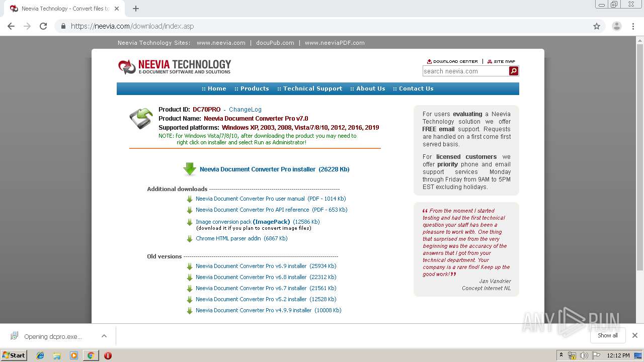Open the Chrome three-dot menu

pyautogui.click(x=633, y=26)
